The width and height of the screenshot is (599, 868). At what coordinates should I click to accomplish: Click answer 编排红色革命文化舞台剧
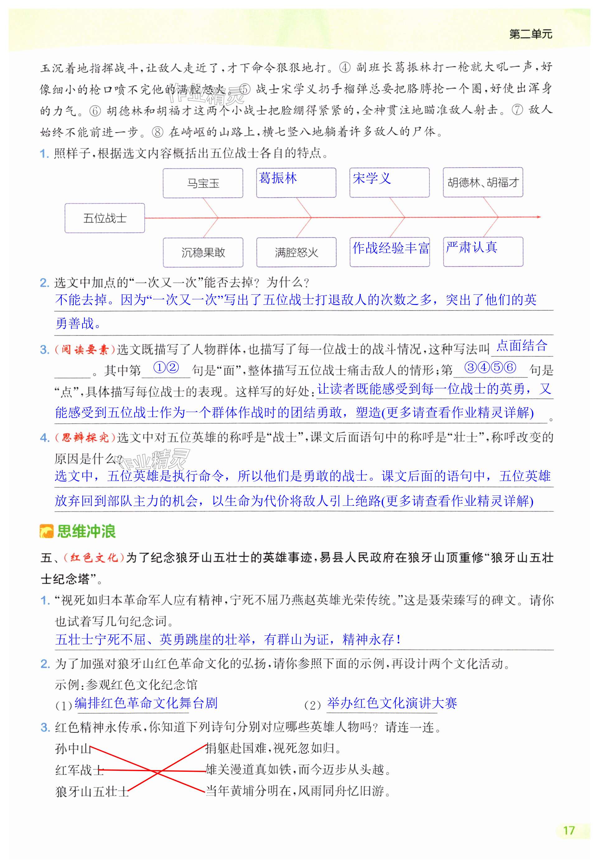pyautogui.click(x=146, y=703)
